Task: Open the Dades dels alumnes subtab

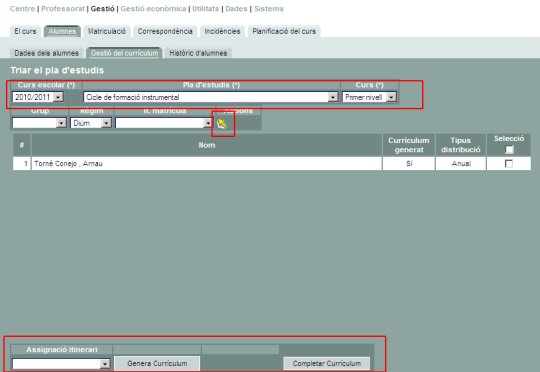Action: coord(46,53)
